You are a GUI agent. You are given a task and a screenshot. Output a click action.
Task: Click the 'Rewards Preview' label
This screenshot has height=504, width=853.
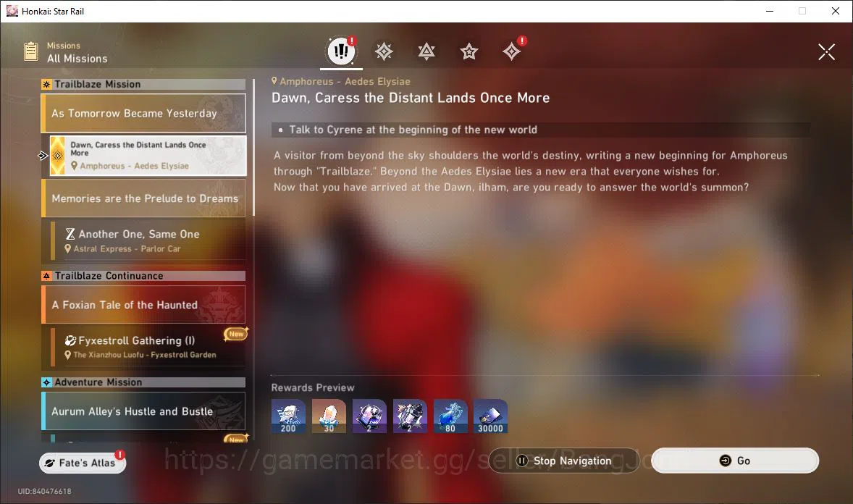pos(313,387)
